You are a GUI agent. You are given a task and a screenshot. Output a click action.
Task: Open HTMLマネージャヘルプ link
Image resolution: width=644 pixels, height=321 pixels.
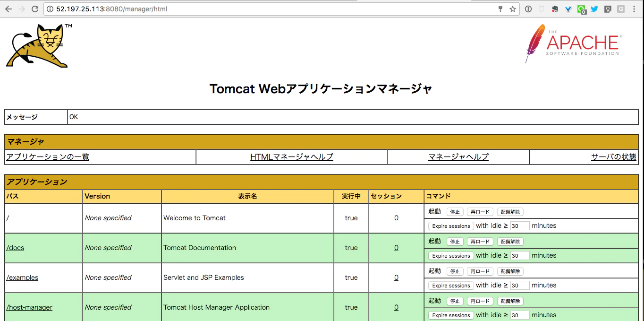[292, 157]
